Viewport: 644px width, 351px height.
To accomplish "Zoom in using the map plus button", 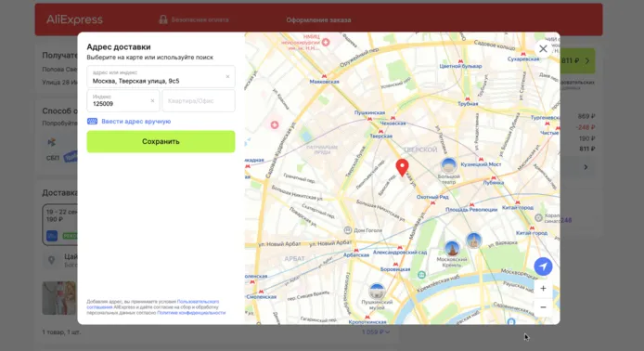I will point(543,289).
